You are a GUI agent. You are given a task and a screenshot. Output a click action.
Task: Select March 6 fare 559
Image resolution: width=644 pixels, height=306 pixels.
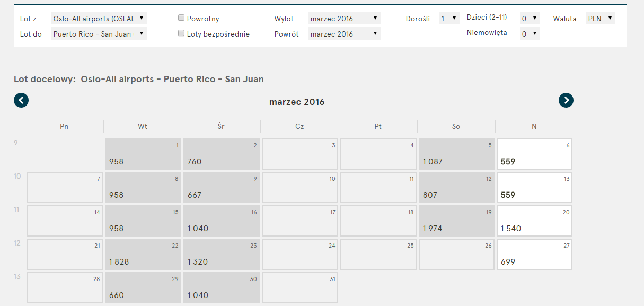pos(535,154)
